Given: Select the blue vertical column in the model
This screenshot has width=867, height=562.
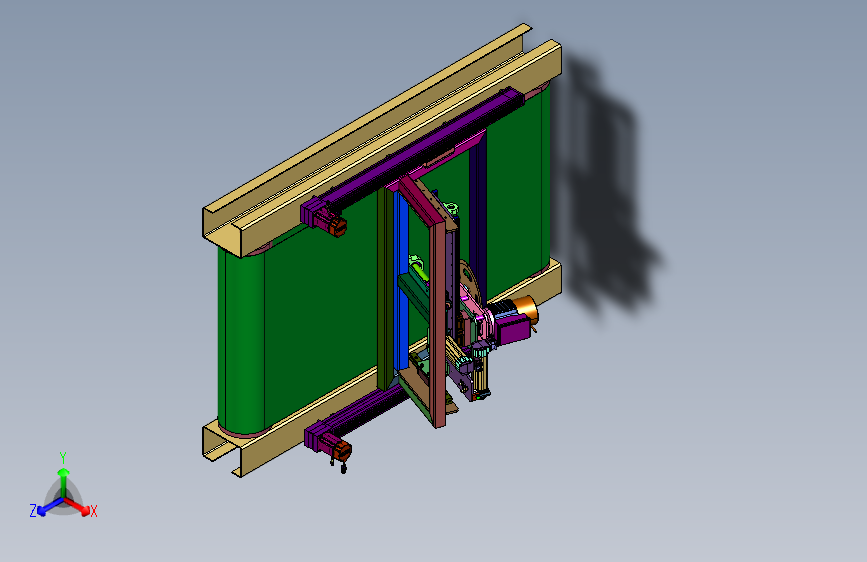Looking at the screenshot, I should [402, 282].
